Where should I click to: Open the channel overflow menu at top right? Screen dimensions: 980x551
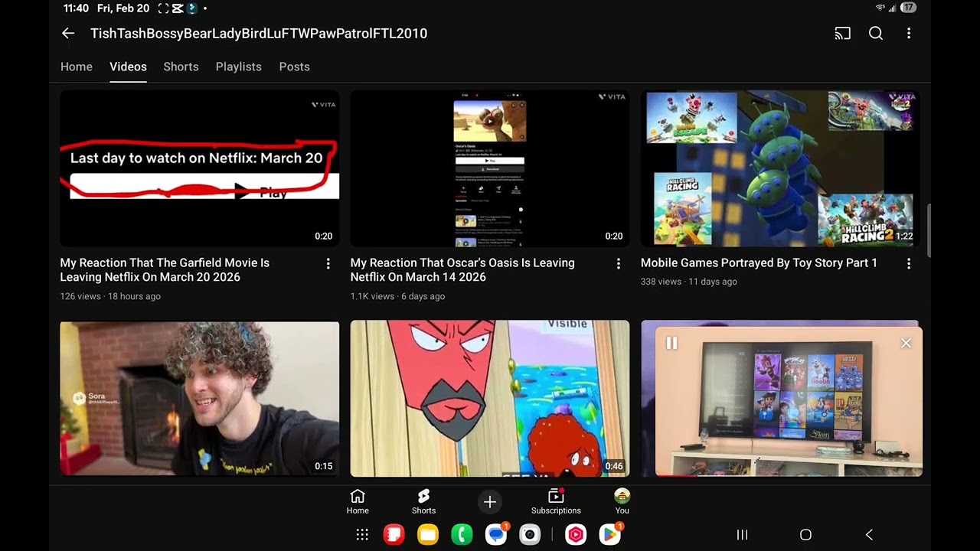point(909,33)
